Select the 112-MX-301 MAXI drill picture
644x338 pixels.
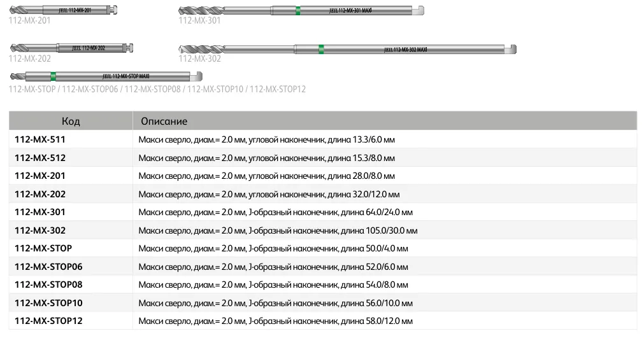tap(301, 11)
